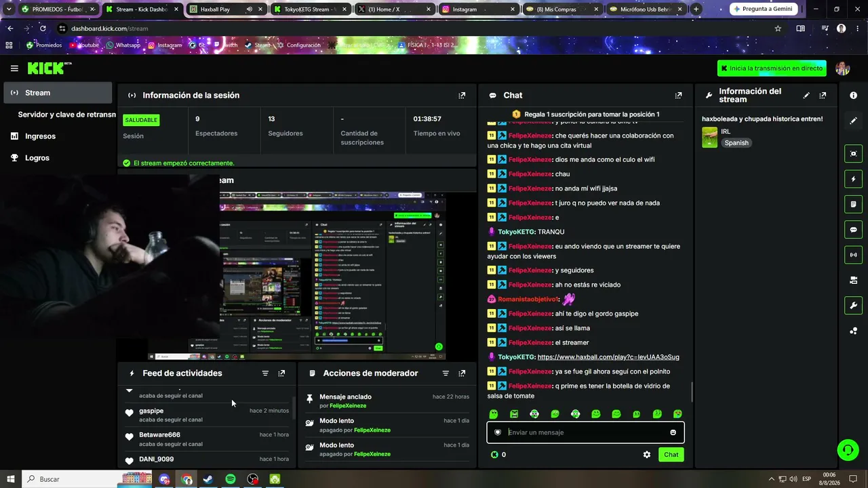Screen dimensions: 868x488
Task: Pop out the Chat panel
Action: (678, 96)
